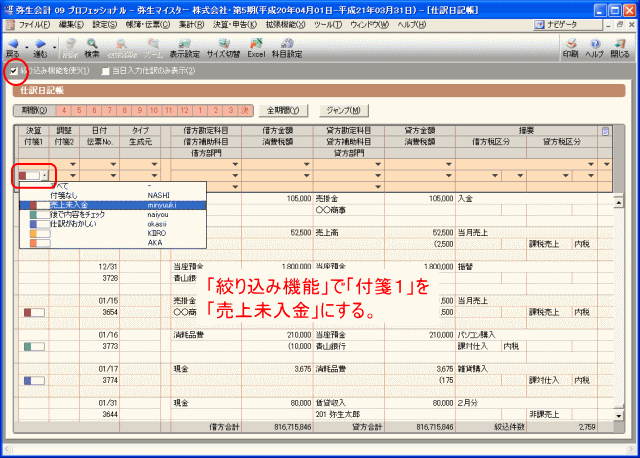
Task: Open the ツール(T) menu
Action: pyautogui.click(x=328, y=25)
